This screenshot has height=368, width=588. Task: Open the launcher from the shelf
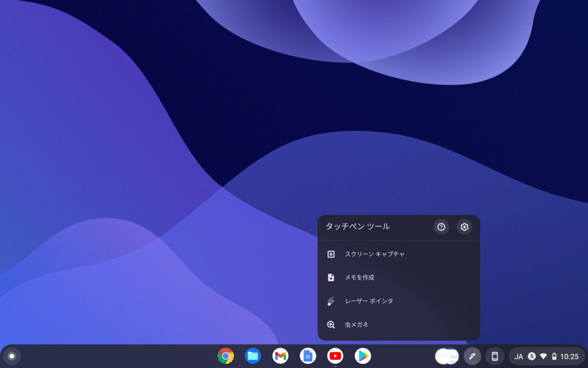point(12,356)
